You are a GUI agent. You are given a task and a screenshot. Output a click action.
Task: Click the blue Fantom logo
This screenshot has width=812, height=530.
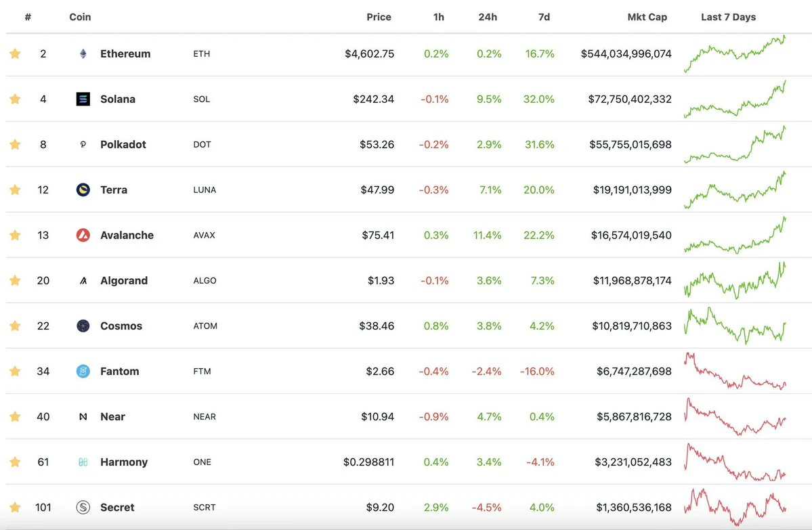(83, 371)
